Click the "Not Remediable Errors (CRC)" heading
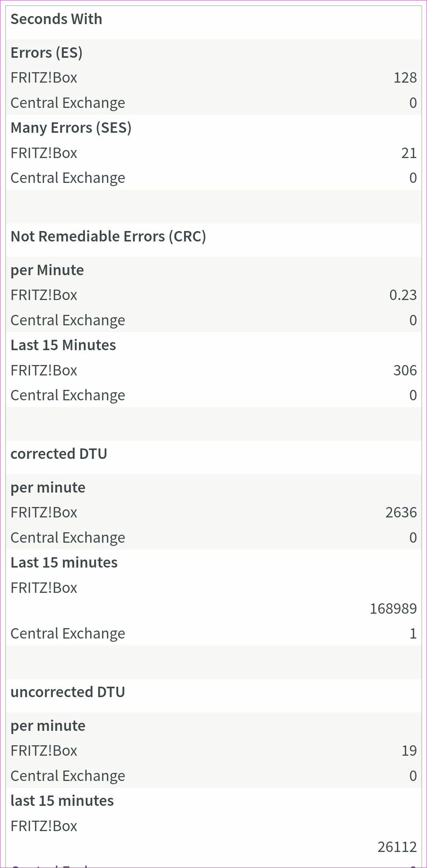 coord(108,237)
